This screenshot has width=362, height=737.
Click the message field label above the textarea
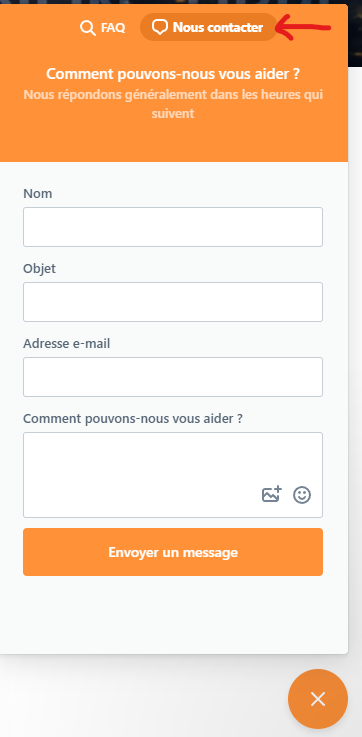[x=133, y=418]
